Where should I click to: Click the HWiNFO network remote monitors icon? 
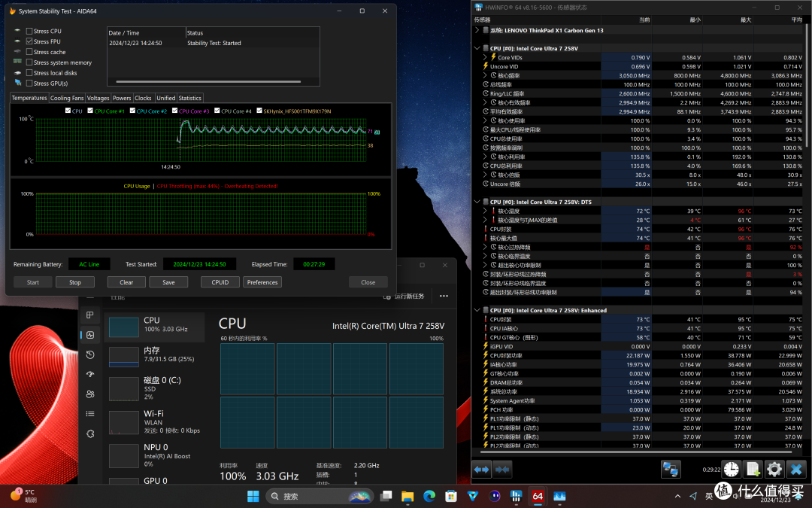(x=670, y=470)
